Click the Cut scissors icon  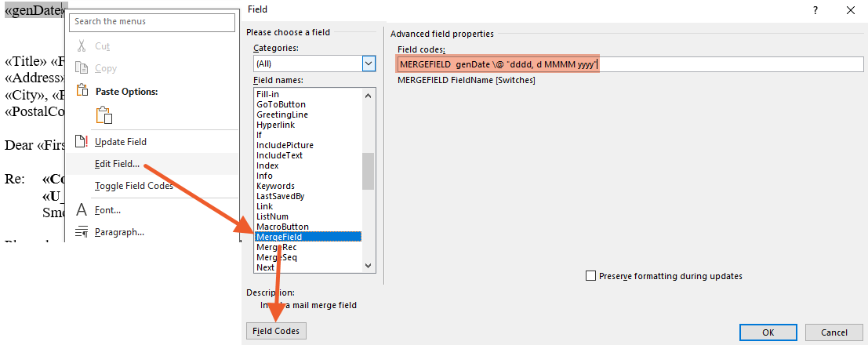(x=81, y=46)
